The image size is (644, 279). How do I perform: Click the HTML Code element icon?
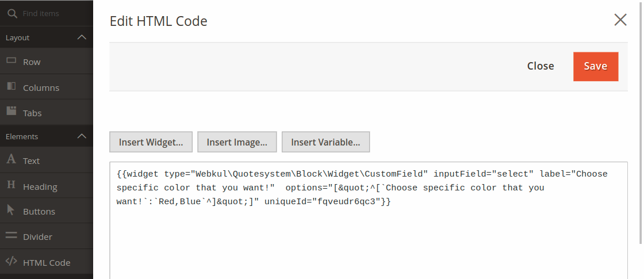(11, 262)
